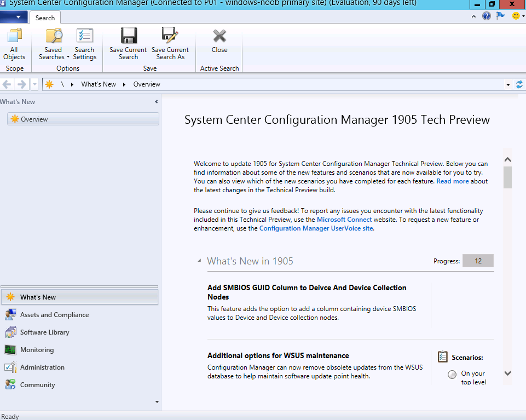The width and height of the screenshot is (526, 420).
Task: Open the Microsoft Connect link
Action: (344, 220)
